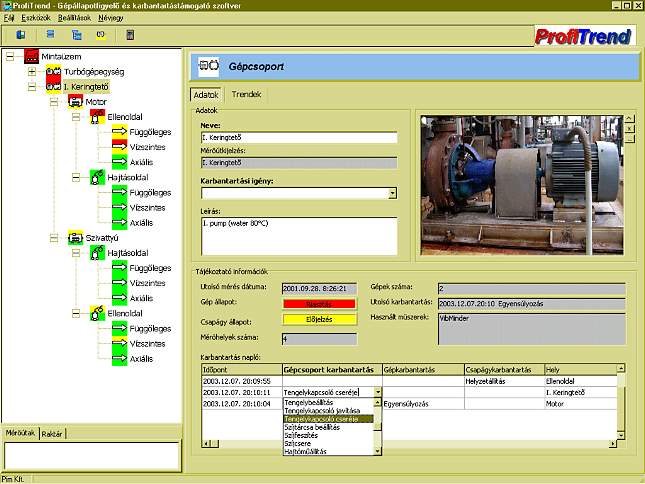Click the Neve input field

click(x=298, y=138)
